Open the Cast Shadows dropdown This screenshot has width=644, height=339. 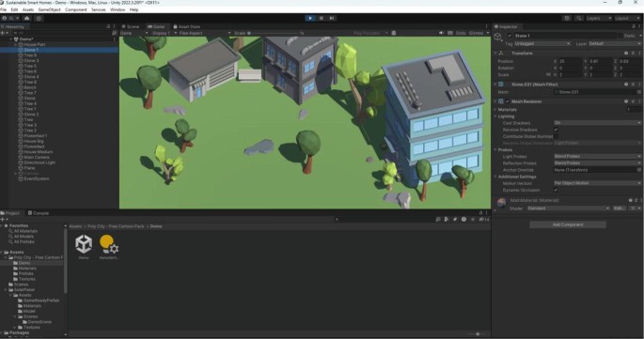coord(597,123)
